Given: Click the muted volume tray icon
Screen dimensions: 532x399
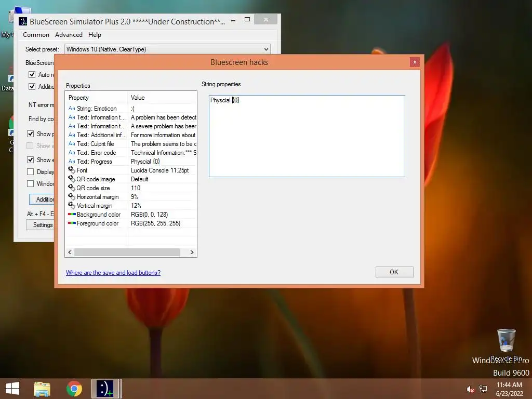Looking at the screenshot, I should (x=470, y=389).
